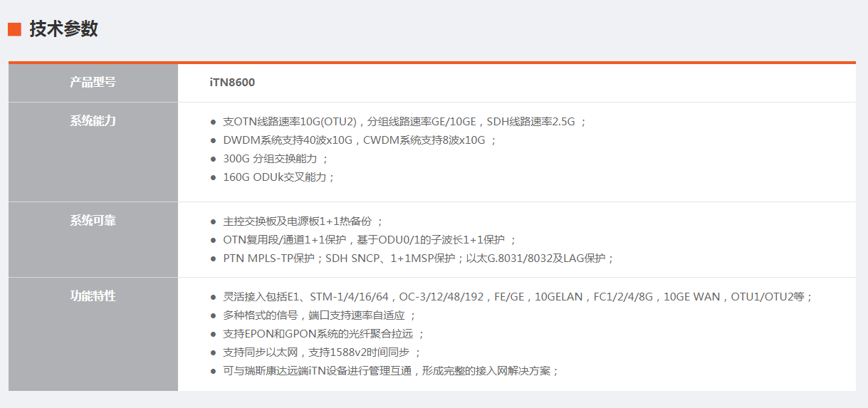Click the 160G ODUk交叉能力 line

point(278,177)
